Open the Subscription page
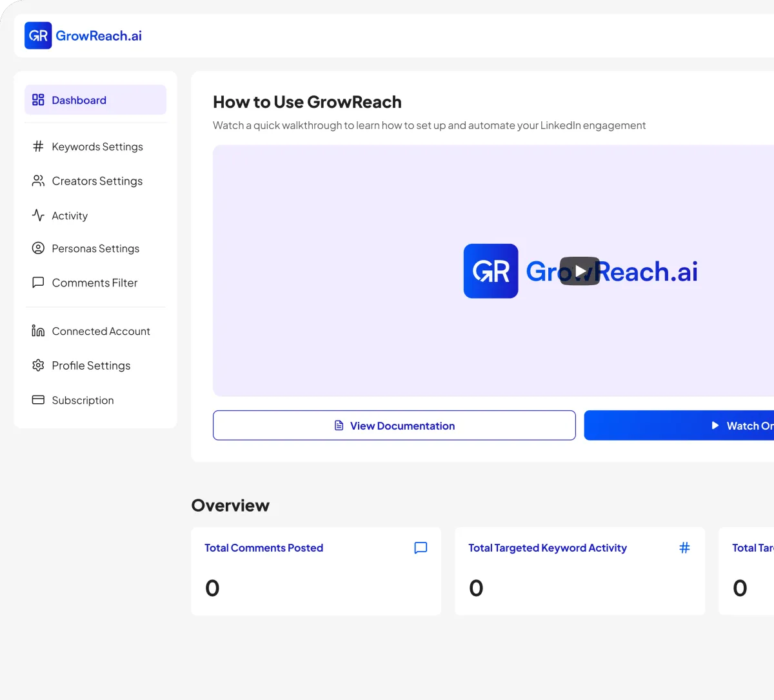774x700 pixels. (95, 400)
